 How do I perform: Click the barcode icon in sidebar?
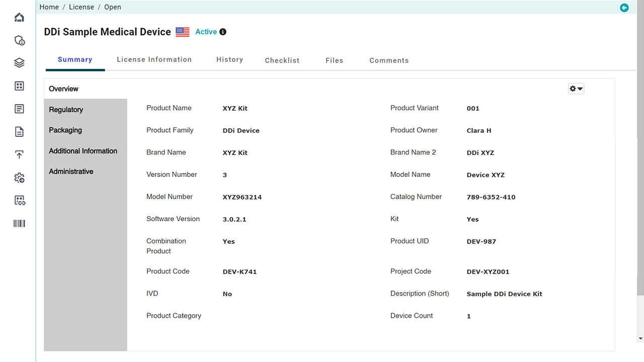pos(19,224)
